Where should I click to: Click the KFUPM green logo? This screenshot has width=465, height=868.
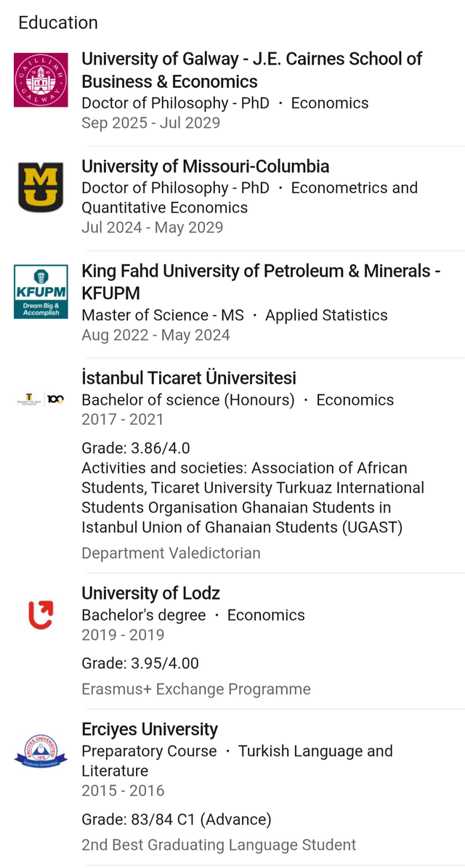41,291
